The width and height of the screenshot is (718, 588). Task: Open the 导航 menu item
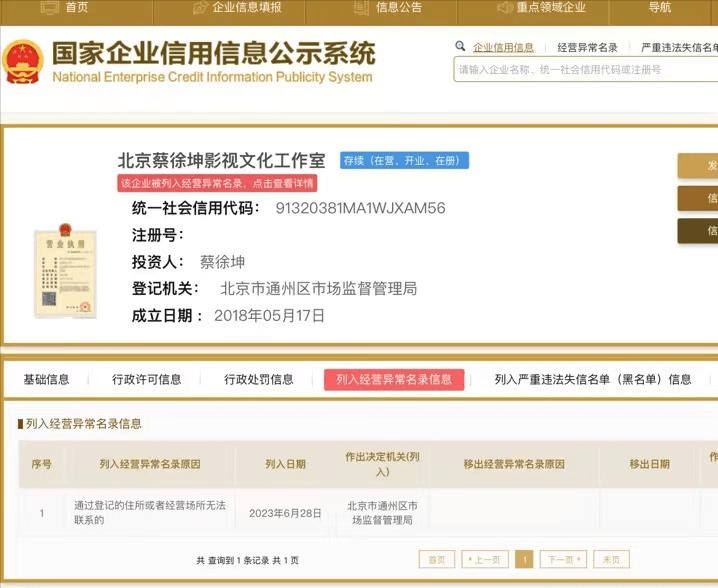pyautogui.click(x=659, y=7)
